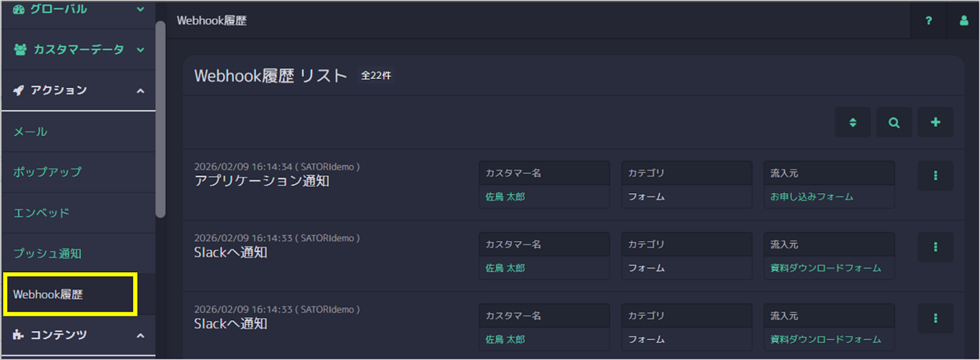Open the user account profile icon
Screen dimensions: 980x360
click(x=963, y=21)
